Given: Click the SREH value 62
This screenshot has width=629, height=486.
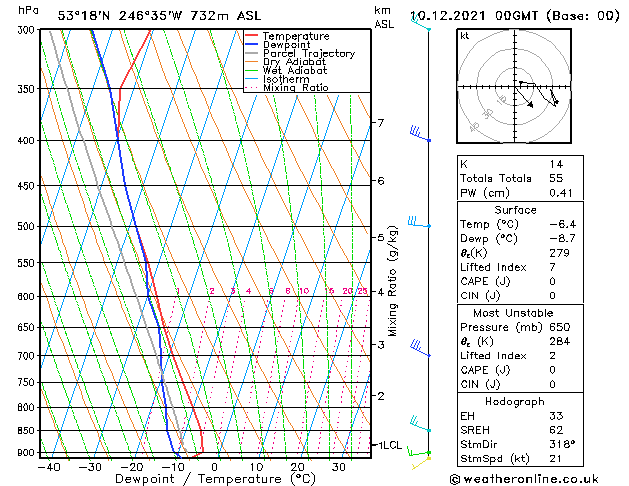Looking at the screenshot, I should [556, 430].
